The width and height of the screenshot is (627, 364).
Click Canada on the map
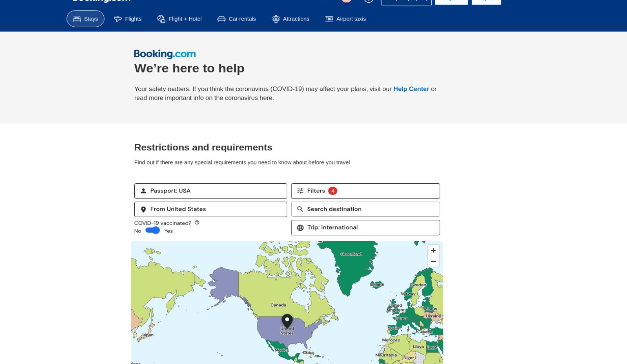(x=278, y=305)
